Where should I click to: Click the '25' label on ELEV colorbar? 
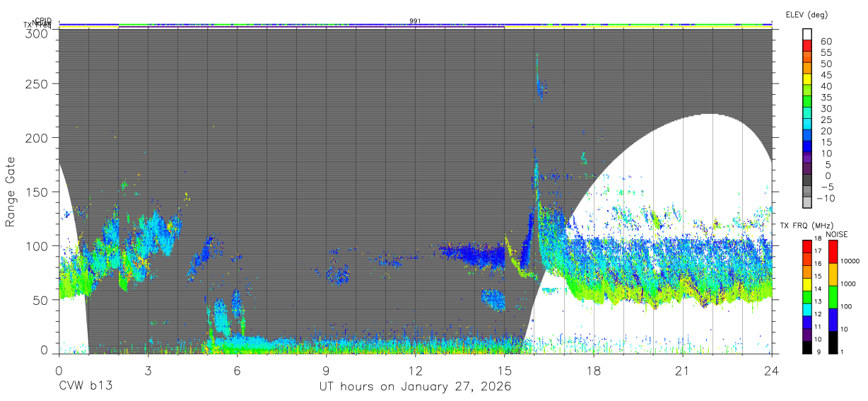tap(826, 120)
